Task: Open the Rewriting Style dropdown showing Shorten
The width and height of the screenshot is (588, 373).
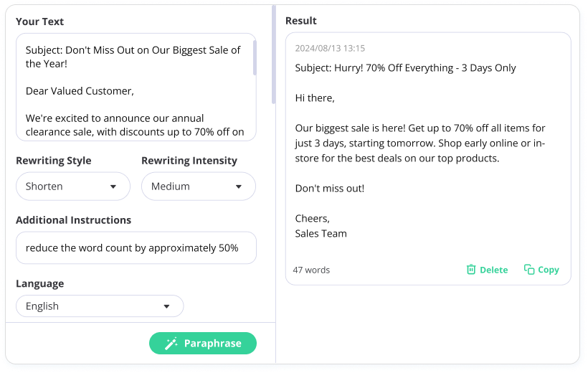Action: 72,186
